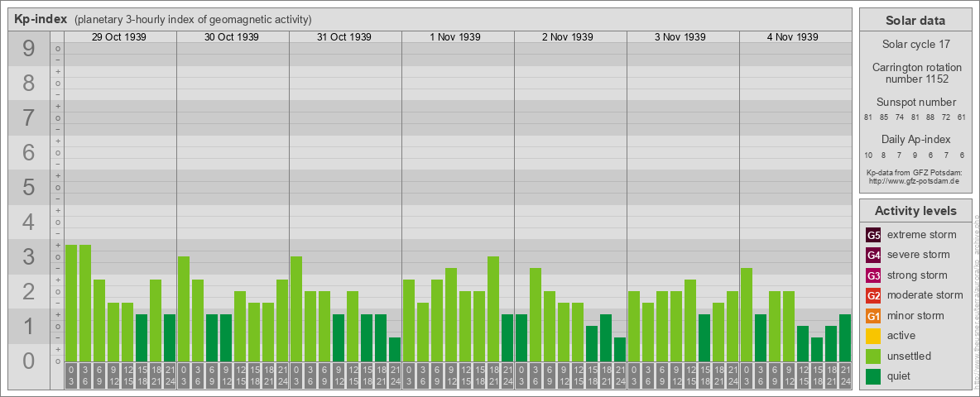980x397 pixels.
Task: Click the Ap-index value 9
Action: (x=915, y=155)
